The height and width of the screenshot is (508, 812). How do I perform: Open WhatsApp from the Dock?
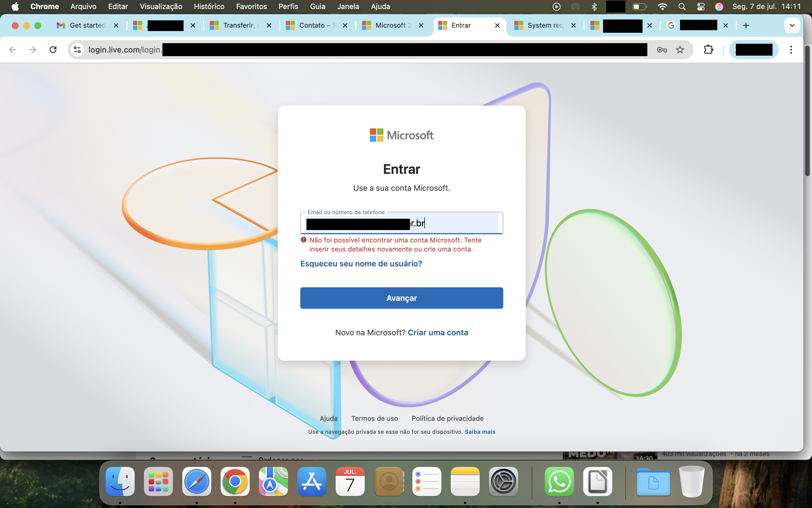[559, 481]
